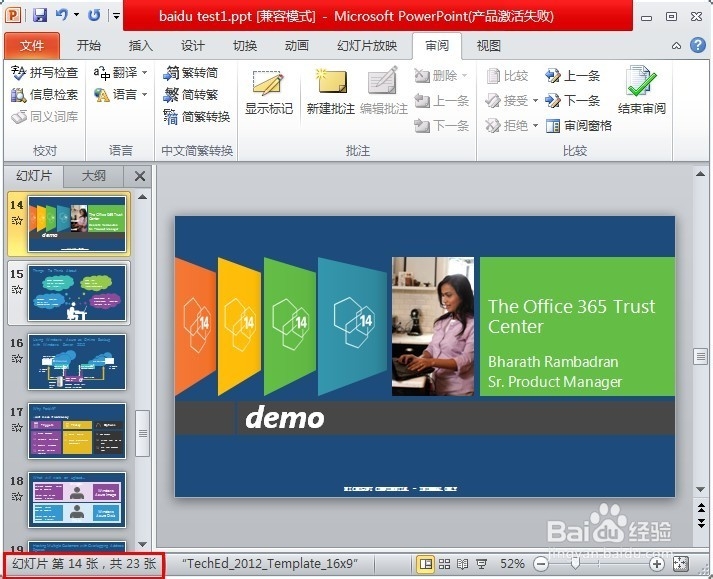Click zoom in plus button
713x579 pixels.
click(656, 564)
